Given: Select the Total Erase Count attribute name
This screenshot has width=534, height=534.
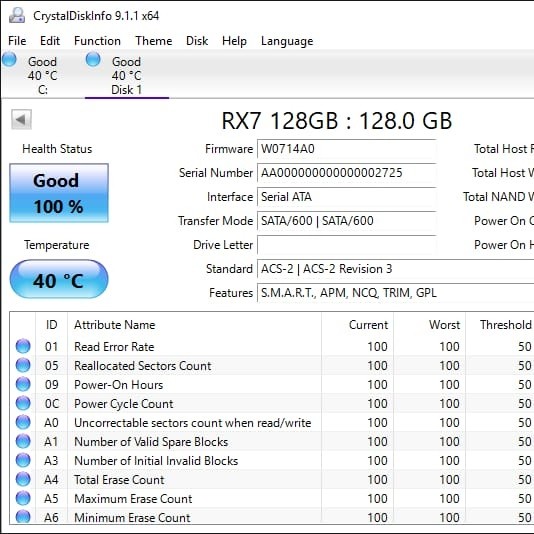Looking at the screenshot, I should tap(119, 480).
